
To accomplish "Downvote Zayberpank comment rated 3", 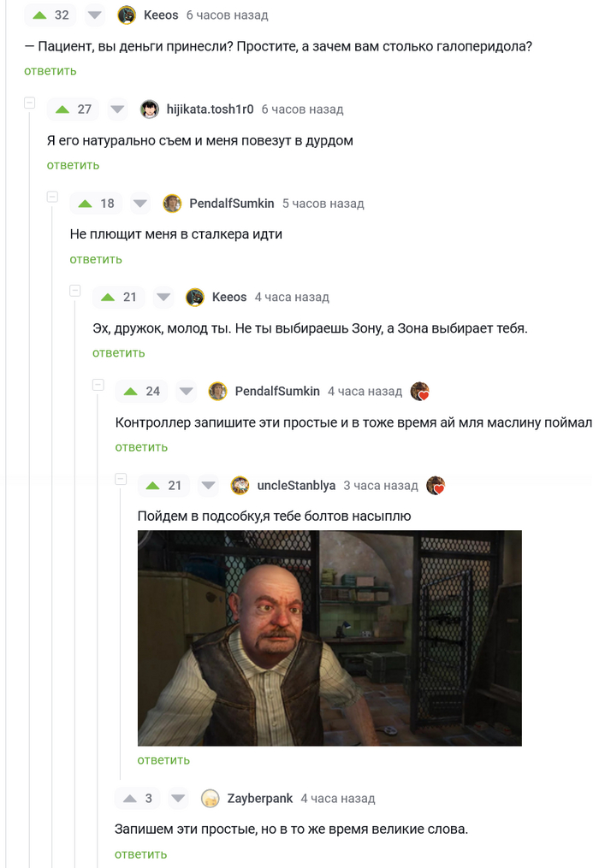I will (x=178, y=798).
